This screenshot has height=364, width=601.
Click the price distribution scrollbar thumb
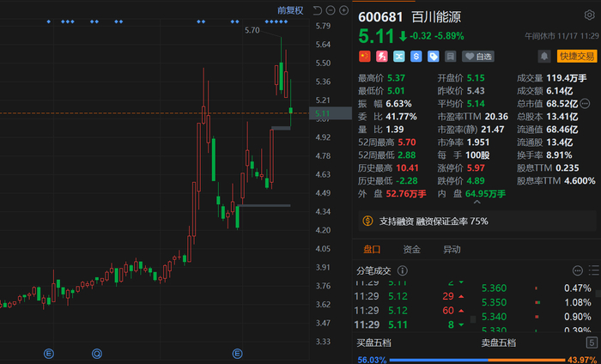click(x=598, y=294)
